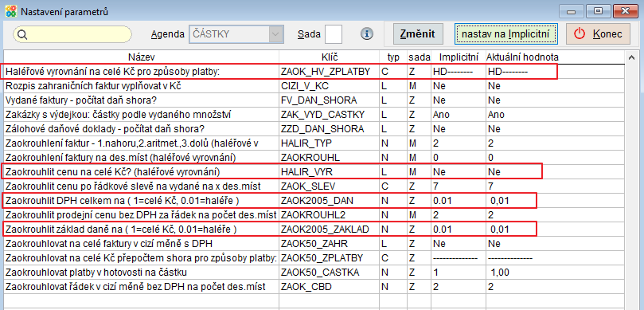Screen dimensions: 644x310
Task: Click the Sada input box
Action: pos(333,34)
